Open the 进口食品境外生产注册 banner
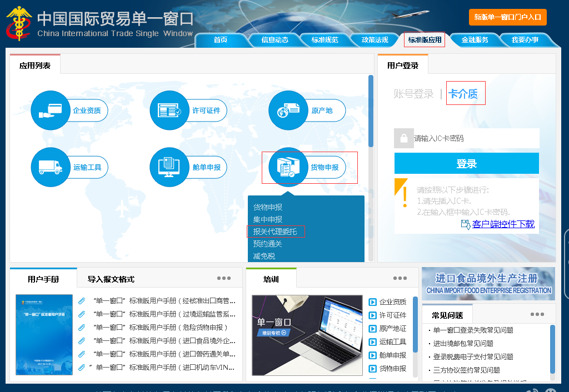 point(488,284)
